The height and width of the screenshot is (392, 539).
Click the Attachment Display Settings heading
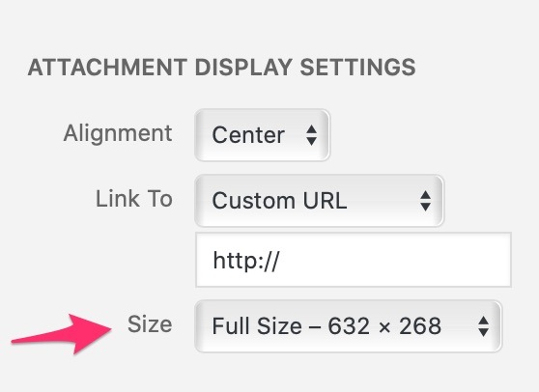tap(222, 68)
